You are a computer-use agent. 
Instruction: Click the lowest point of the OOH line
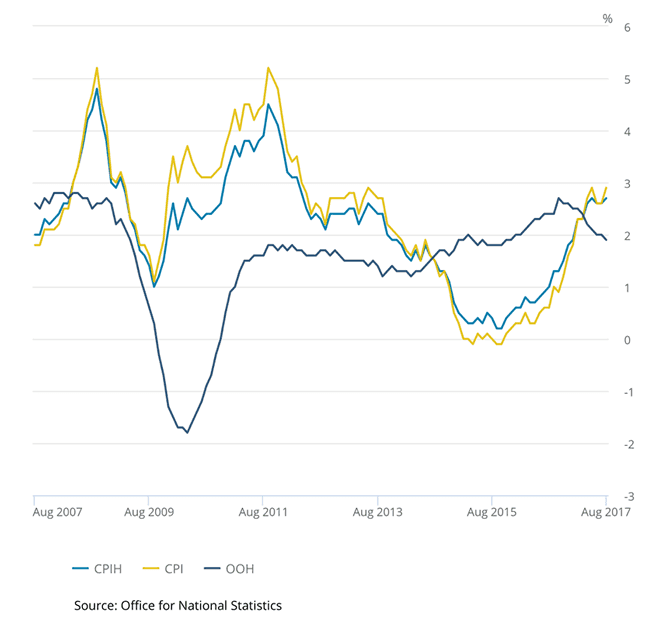[187, 432]
